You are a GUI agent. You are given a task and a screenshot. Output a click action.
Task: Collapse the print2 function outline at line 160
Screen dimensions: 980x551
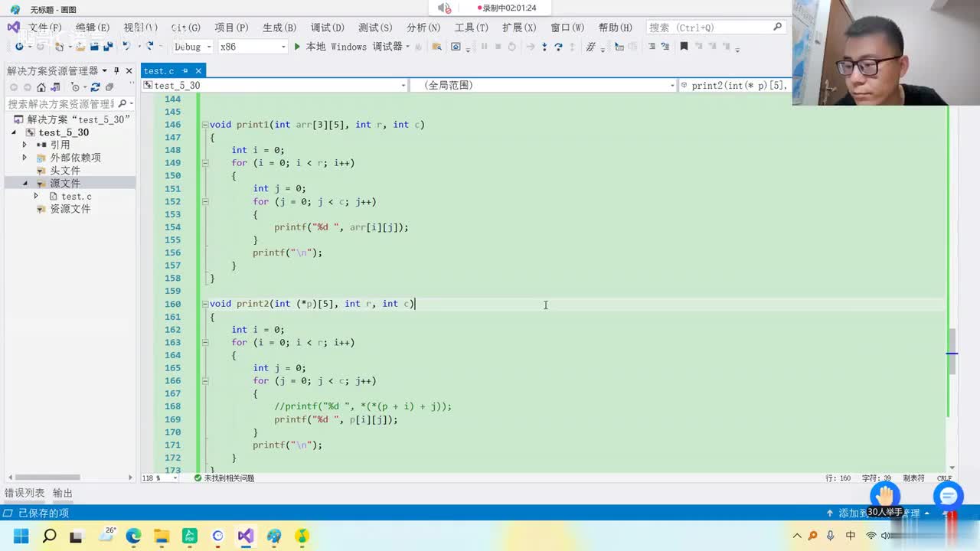(204, 304)
